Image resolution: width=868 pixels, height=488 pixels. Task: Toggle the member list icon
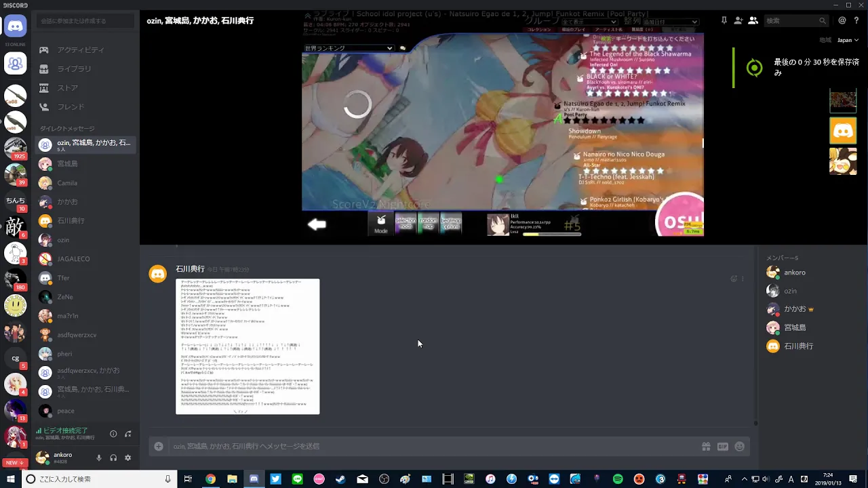pos(753,21)
